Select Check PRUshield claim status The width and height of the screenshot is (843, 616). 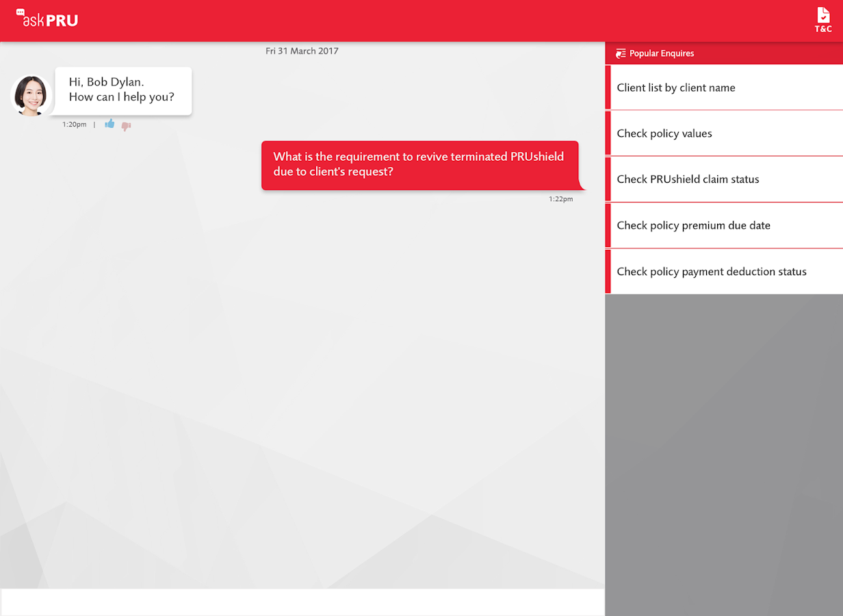[x=724, y=179]
